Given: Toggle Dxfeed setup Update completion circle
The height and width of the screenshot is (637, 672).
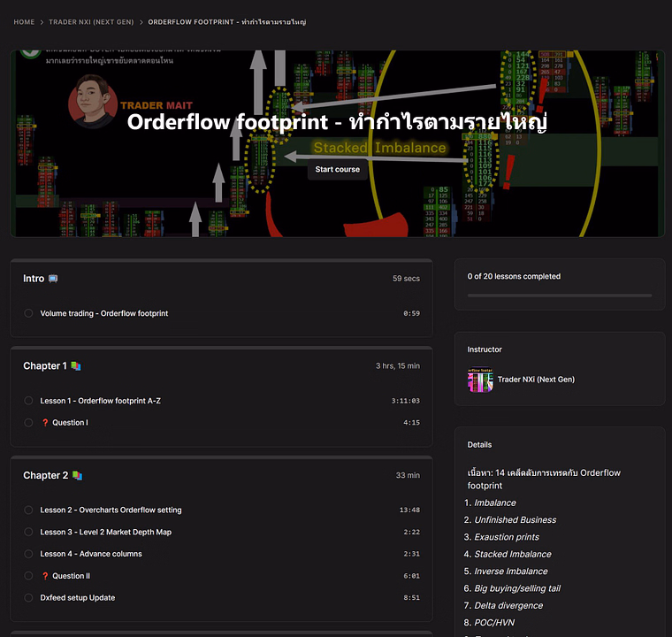Looking at the screenshot, I should [28, 597].
